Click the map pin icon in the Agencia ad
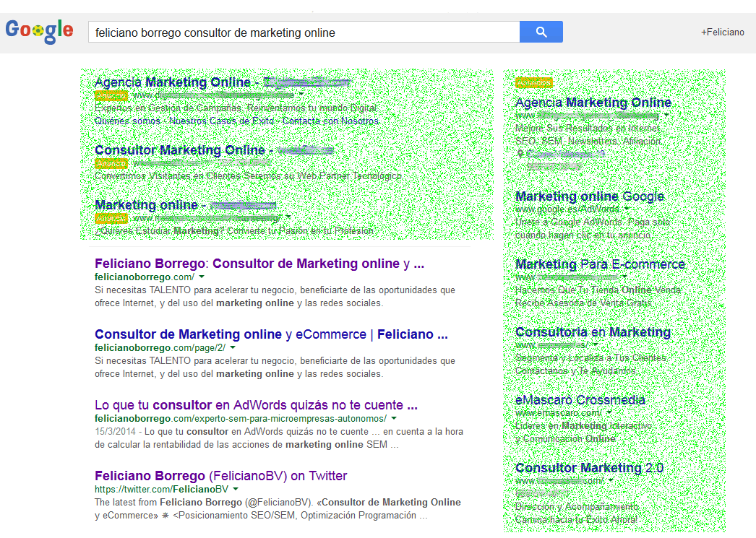 [520, 154]
